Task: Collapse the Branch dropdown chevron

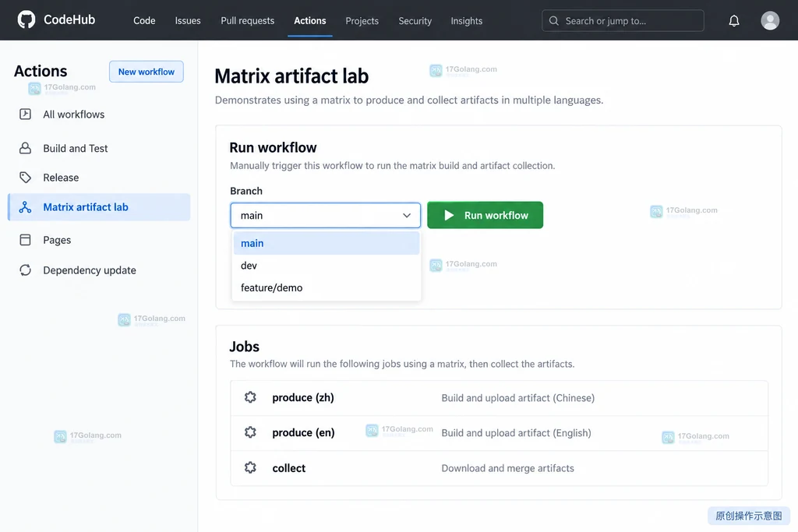Action: [407, 215]
